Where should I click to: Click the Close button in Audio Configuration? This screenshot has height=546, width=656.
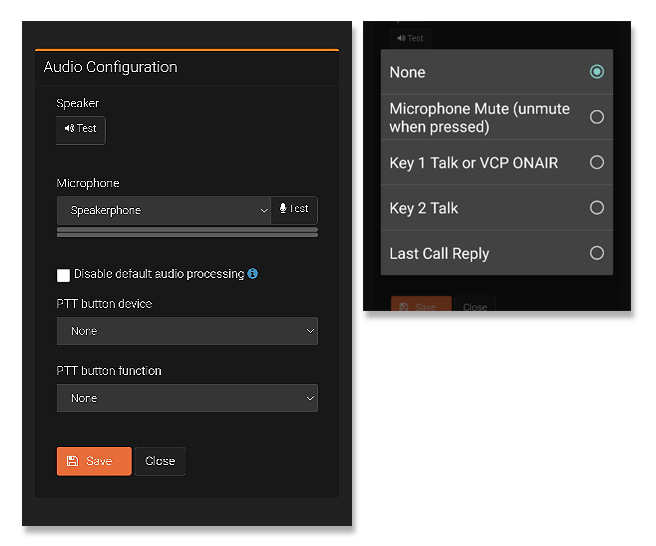click(x=160, y=461)
